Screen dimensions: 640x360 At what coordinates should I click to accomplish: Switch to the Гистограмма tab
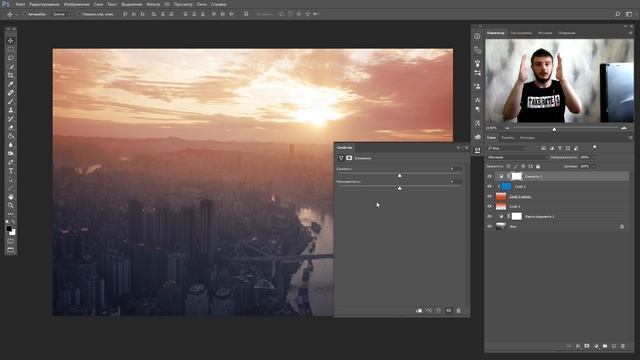click(x=521, y=33)
